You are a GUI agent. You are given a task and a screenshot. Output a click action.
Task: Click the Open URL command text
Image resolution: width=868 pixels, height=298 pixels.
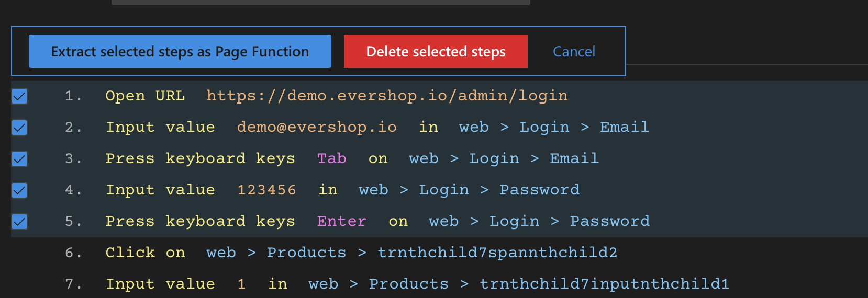tap(145, 96)
